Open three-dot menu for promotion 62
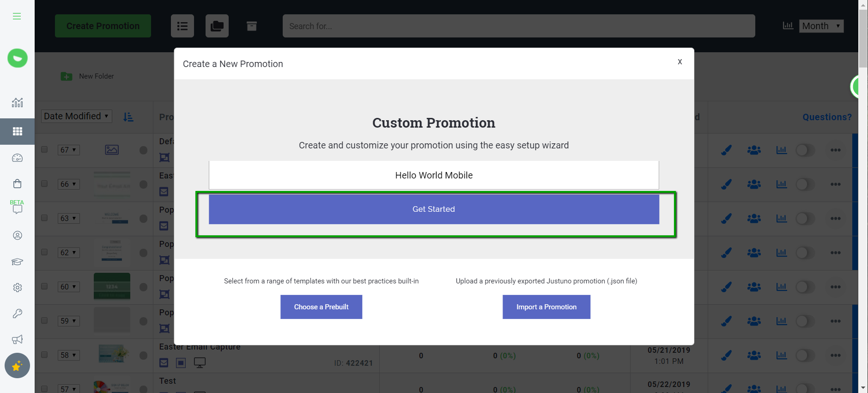The width and height of the screenshot is (868, 393). point(835,253)
